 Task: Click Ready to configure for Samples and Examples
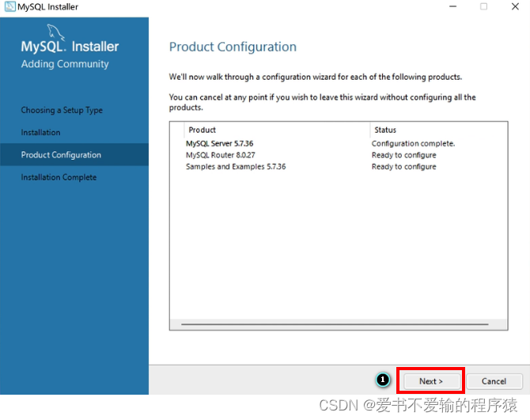pyautogui.click(x=404, y=167)
